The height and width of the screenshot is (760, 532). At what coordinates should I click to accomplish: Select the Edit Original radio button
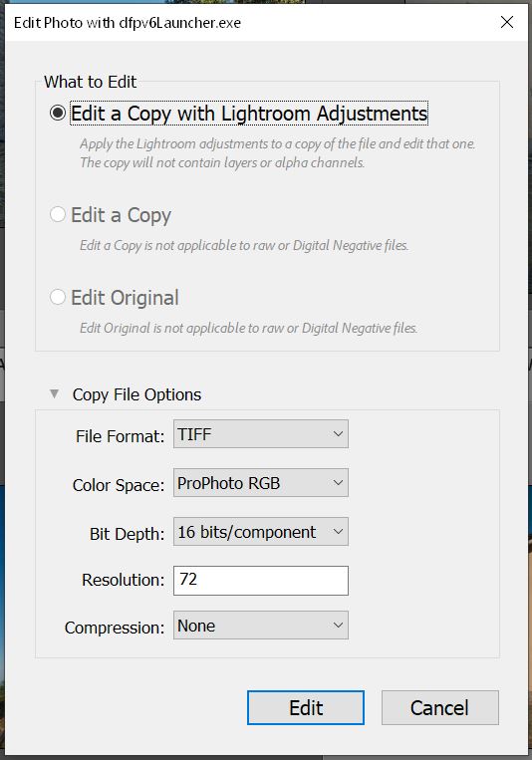point(58,297)
